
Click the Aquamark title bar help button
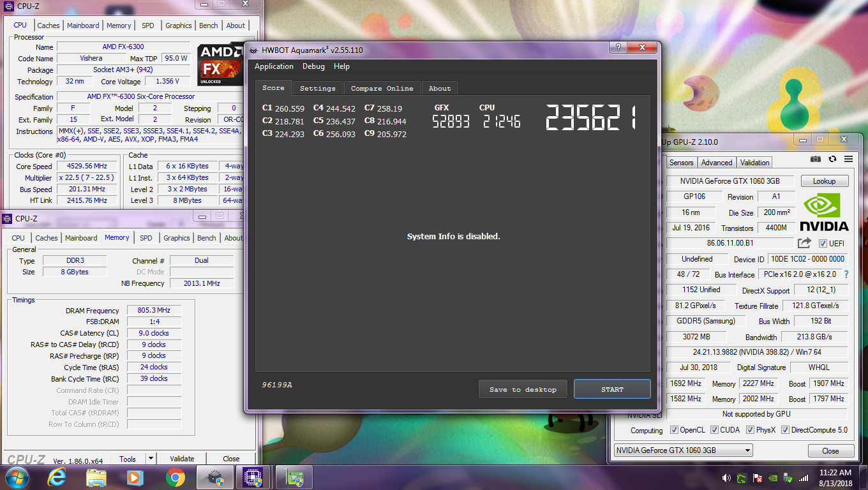[x=617, y=47]
